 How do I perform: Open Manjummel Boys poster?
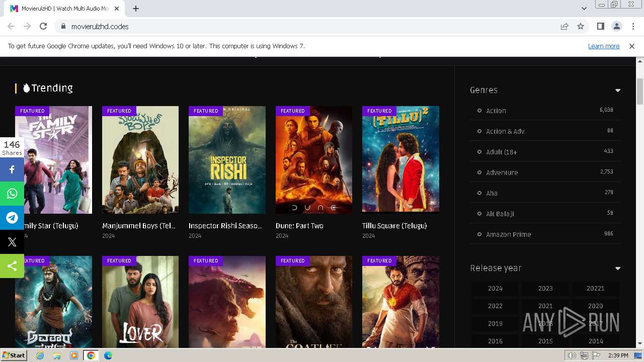(140, 160)
